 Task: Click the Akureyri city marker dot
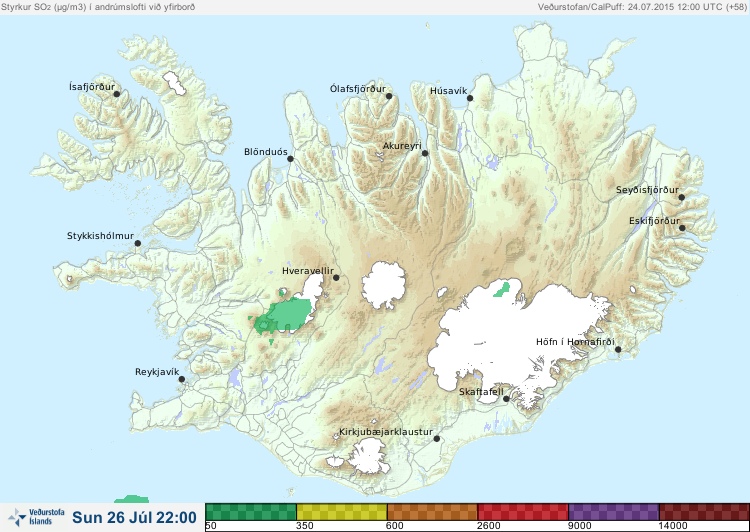[x=425, y=153]
